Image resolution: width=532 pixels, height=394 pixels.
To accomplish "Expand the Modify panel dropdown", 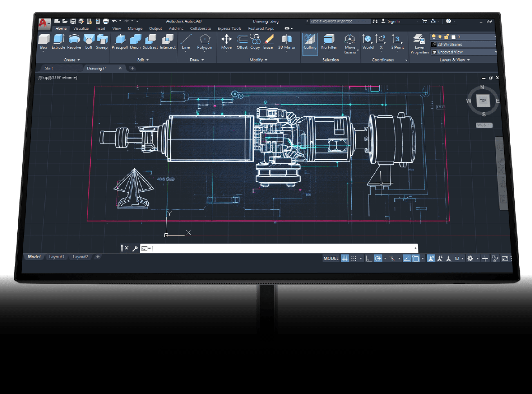I will pyautogui.click(x=258, y=60).
